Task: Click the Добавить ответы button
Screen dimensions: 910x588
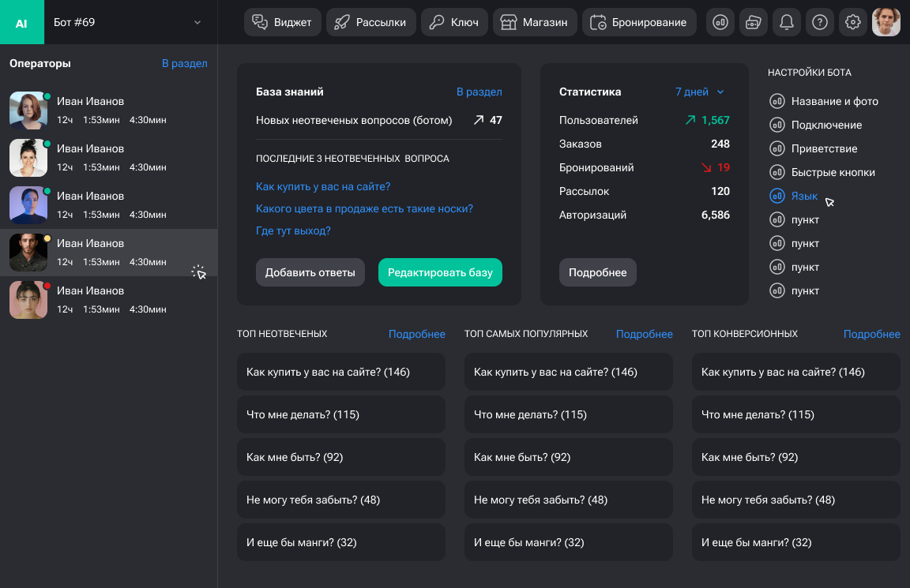Action: coord(310,272)
